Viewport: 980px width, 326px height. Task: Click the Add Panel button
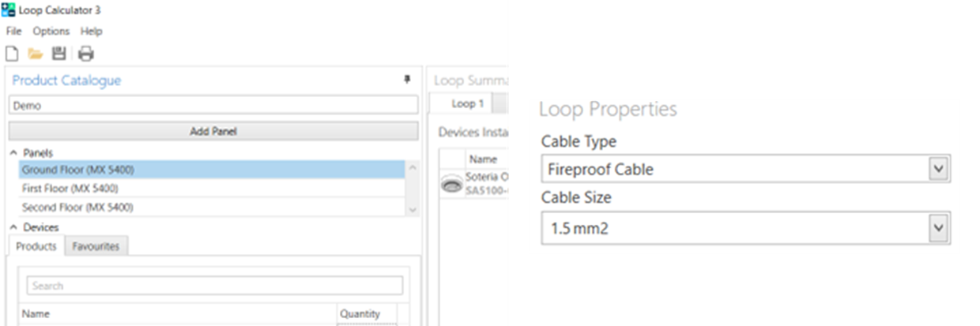pyautogui.click(x=213, y=131)
